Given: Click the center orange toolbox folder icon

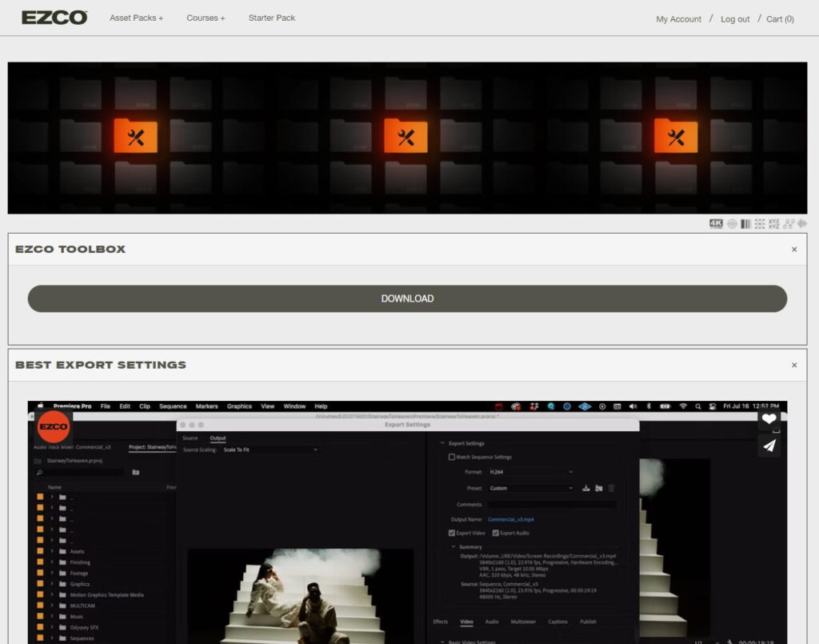Looking at the screenshot, I should click(x=406, y=136).
